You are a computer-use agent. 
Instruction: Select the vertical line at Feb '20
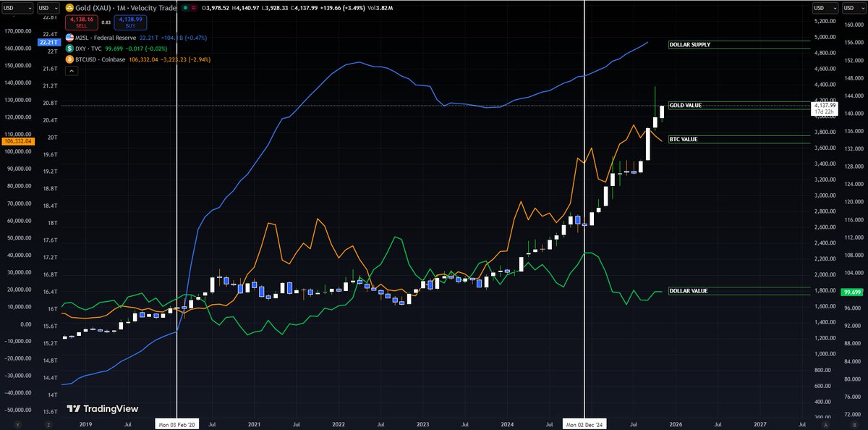coord(176,210)
